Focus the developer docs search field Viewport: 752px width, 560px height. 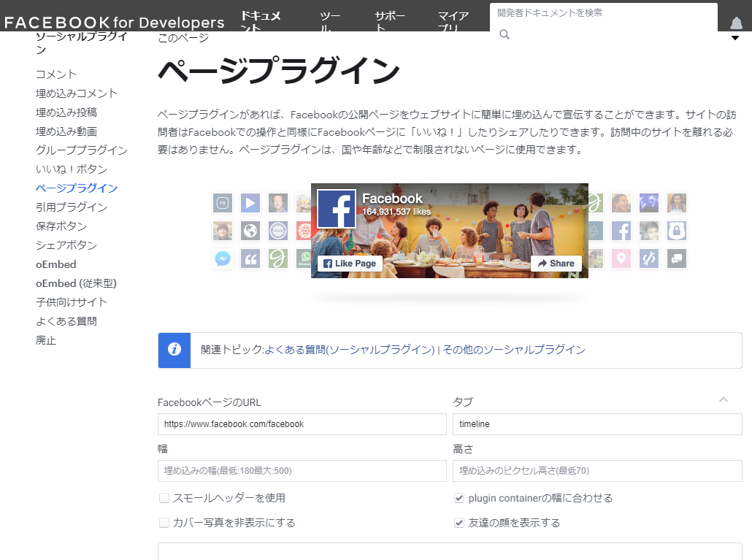tap(603, 13)
